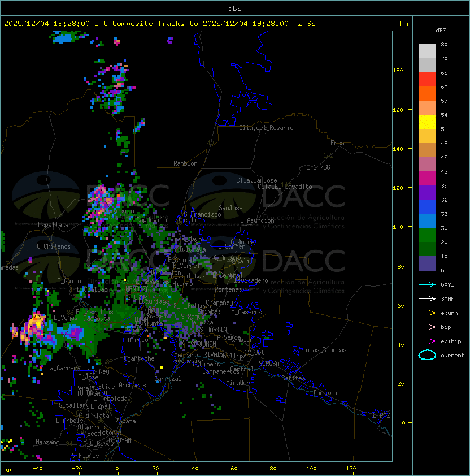Click the pink bip arrow in legend
The width and height of the screenshot is (470, 476).
tap(427, 327)
